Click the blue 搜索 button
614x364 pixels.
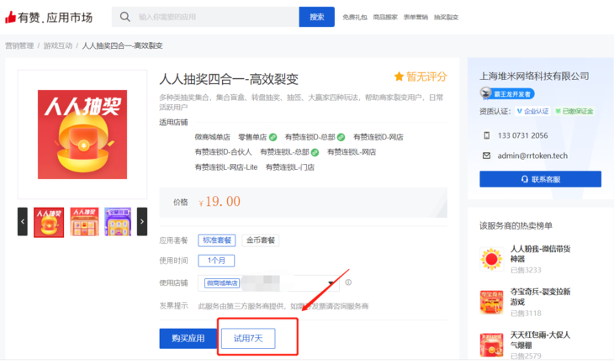(x=317, y=17)
